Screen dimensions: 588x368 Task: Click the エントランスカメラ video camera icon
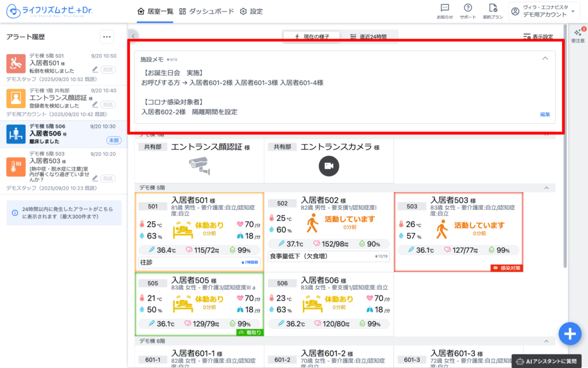(x=329, y=166)
